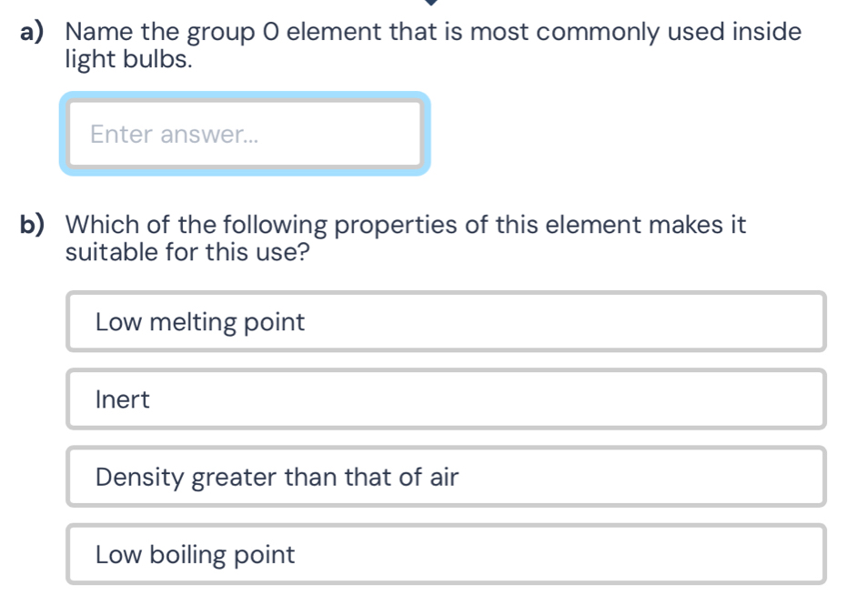Click inside the highlighted answer box
The height and width of the screenshot is (616, 847).
[246, 134]
